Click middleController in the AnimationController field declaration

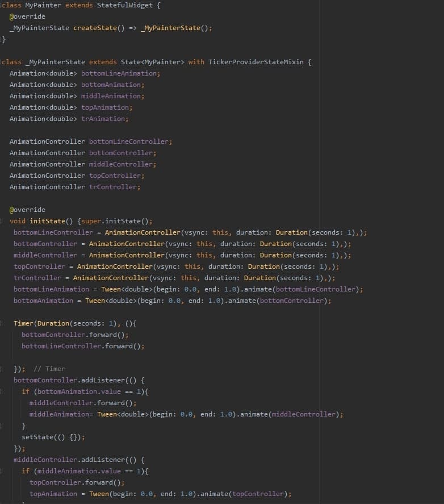click(x=121, y=164)
